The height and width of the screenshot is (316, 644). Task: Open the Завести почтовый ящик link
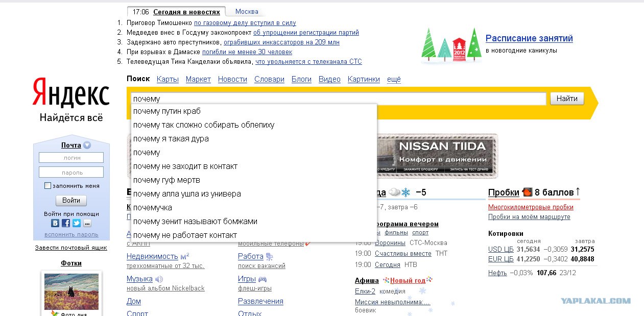pos(71,248)
